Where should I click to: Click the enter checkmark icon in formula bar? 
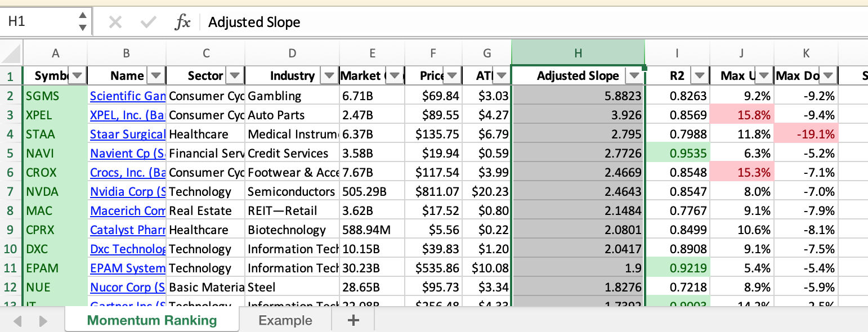click(x=149, y=22)
